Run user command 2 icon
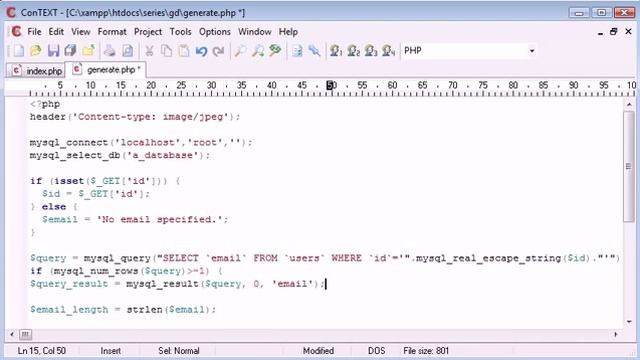Viewport: 640px width, 360px height. [353, 51]
